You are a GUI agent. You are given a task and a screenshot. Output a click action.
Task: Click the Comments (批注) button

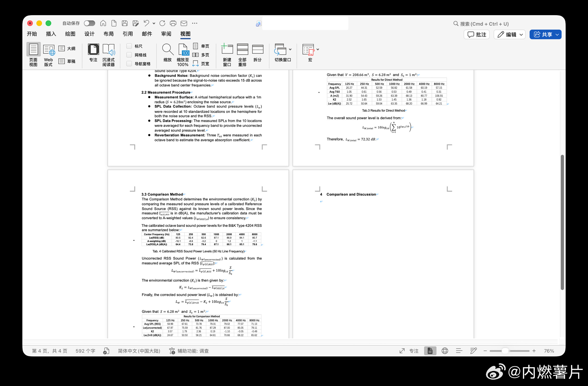click(x=477, y=35)
